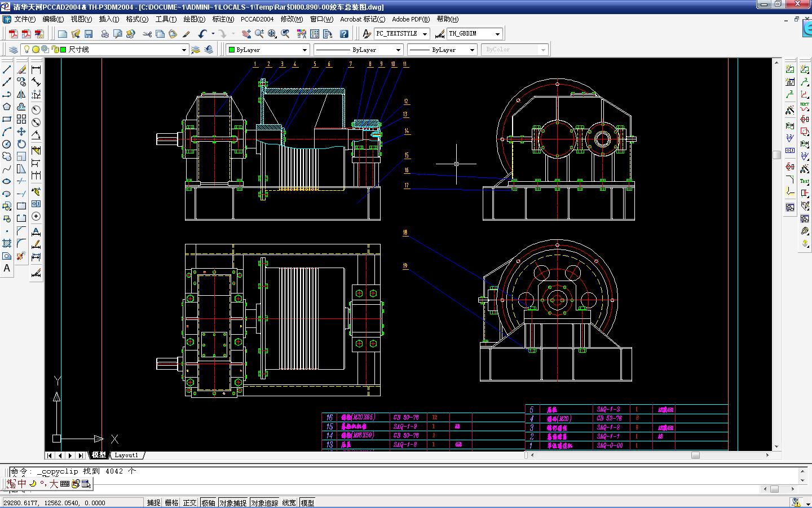Image resolution: width=812 pixels, height=508 pixels.
Task: Switch to the Layout1 tab
Action: [126, 455]
